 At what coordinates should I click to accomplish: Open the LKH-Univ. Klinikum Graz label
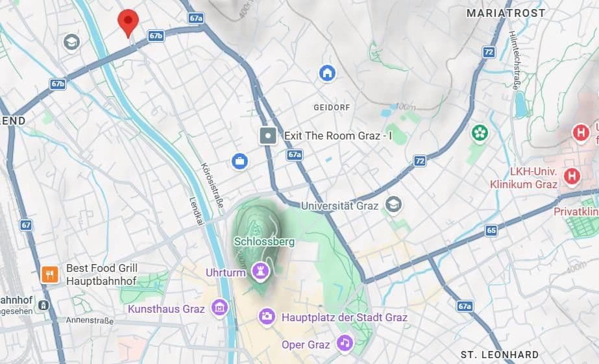(524, 178)
